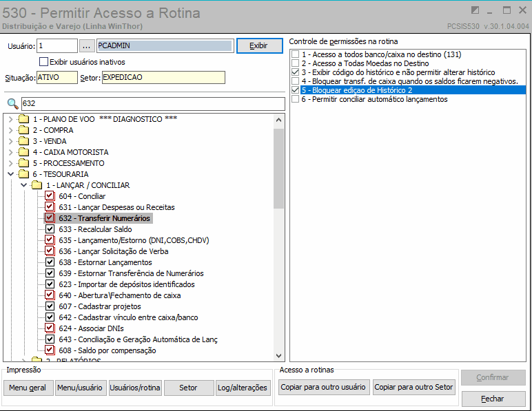
Task: Select the 608 - Saldo por compensação text
Action: [108, 350]
